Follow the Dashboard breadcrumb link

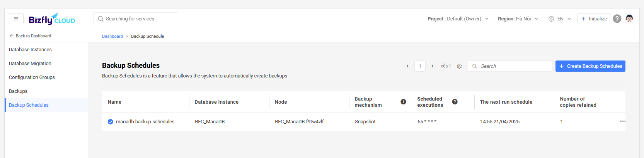[112, 36]
